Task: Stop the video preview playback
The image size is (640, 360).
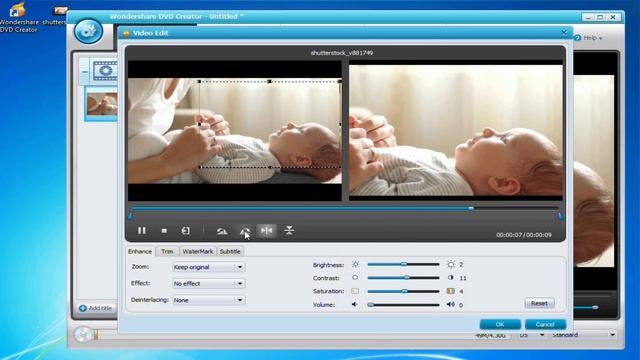Action: coord(164,231)
